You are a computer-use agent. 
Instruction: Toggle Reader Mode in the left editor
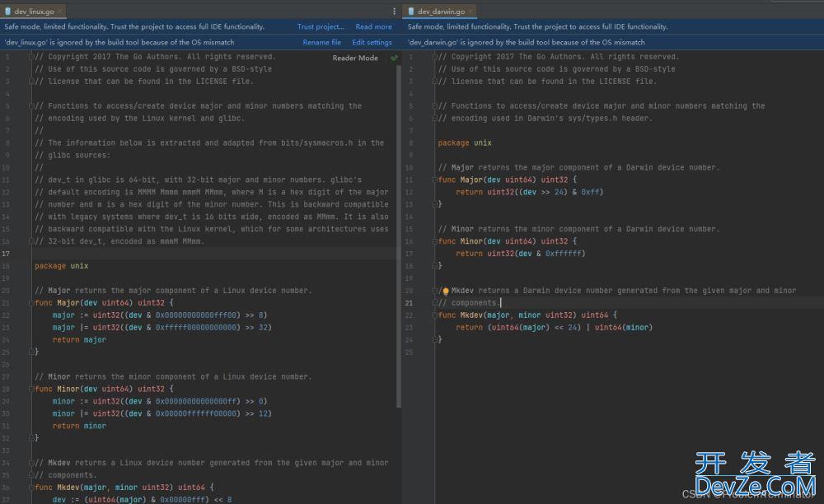point(355,58)
